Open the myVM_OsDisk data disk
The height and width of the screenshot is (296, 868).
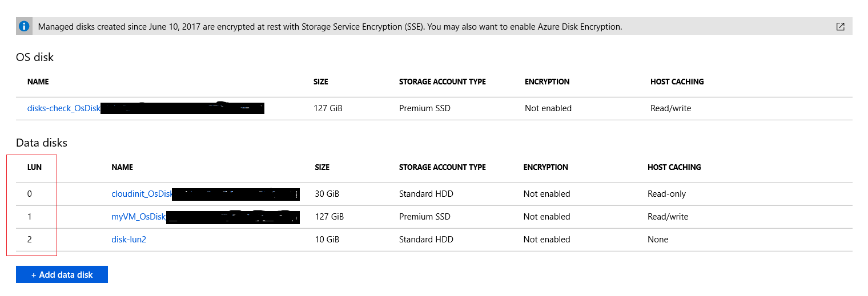click(139, 217)
